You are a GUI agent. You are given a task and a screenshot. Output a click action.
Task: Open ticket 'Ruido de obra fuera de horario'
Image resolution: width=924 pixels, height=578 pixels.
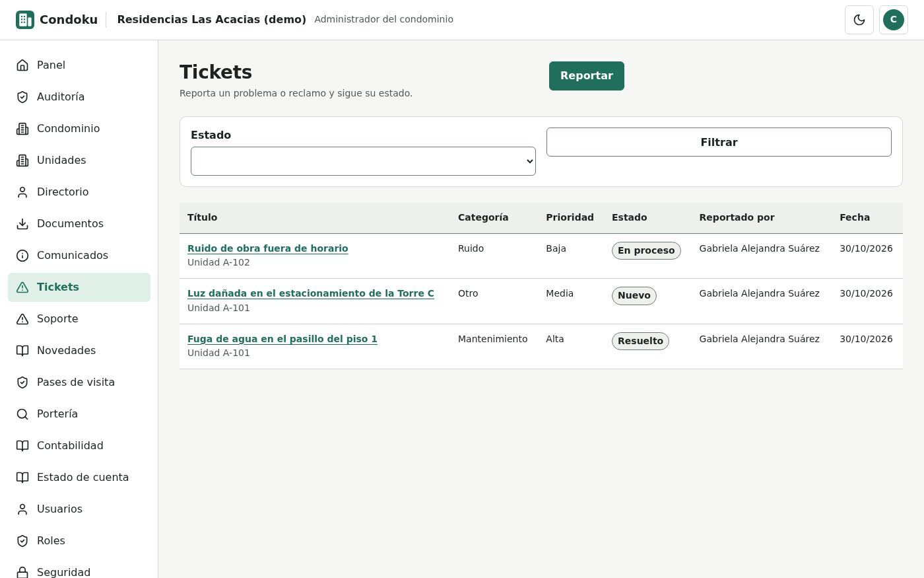pyautogui.click(x=267, y=248)
